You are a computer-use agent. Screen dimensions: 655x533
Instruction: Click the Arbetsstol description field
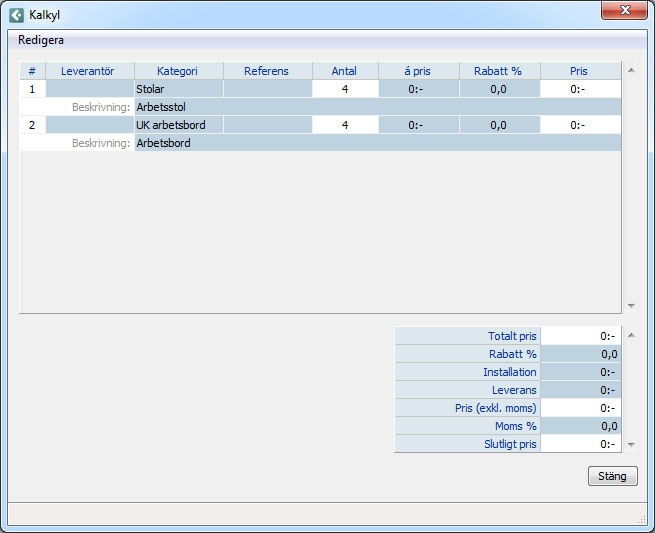coord(377,107)
